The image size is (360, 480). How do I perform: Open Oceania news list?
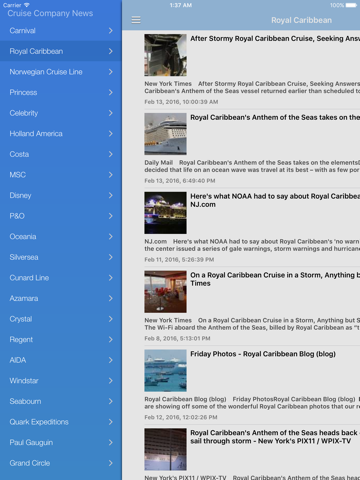[x=61, y=237]
